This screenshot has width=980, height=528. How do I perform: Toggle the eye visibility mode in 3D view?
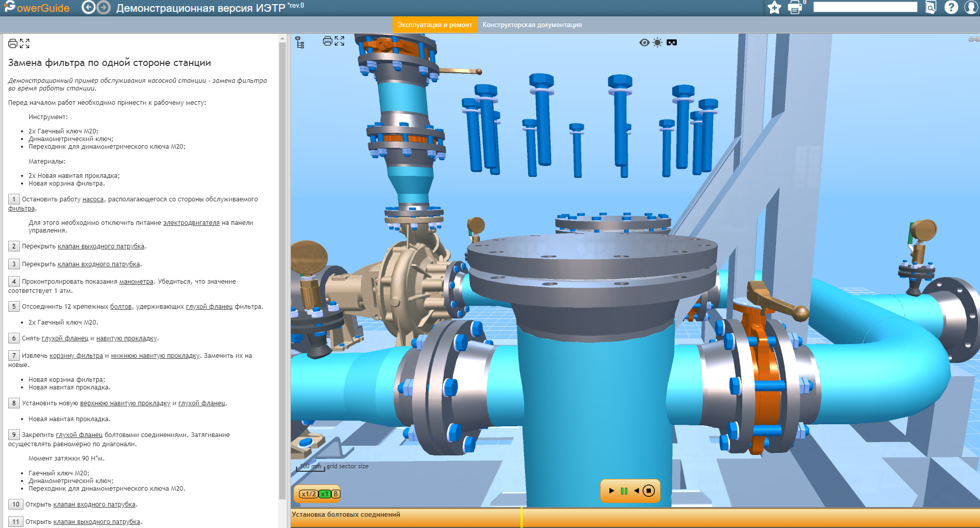[x=644, y=42]
